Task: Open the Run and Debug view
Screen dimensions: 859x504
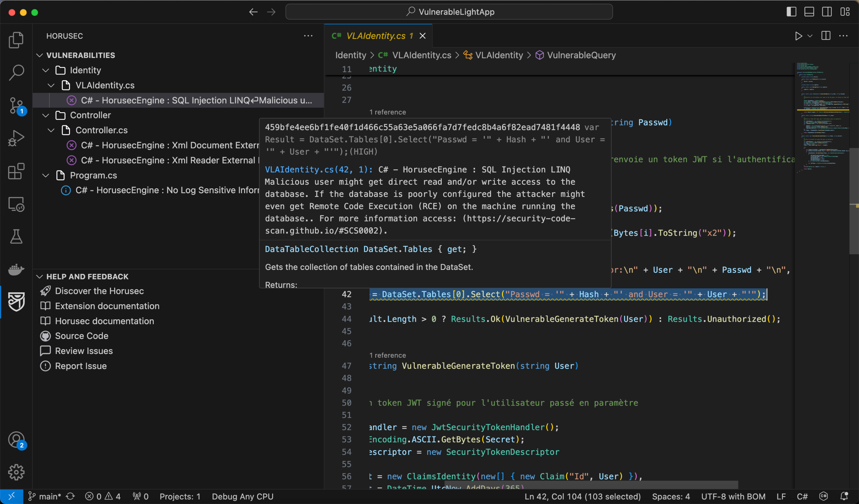Action: (x=16, y=138)
